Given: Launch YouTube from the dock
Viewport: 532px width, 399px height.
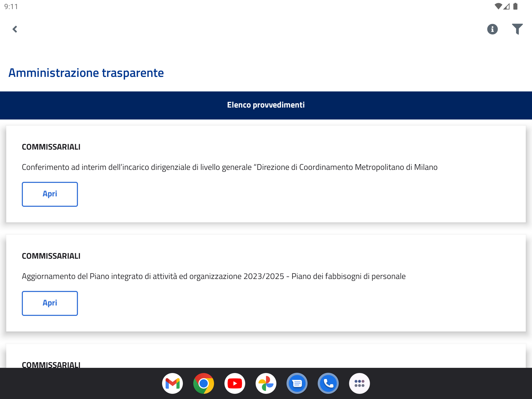Looking at the screenshot, I should (x=235, y=383).
